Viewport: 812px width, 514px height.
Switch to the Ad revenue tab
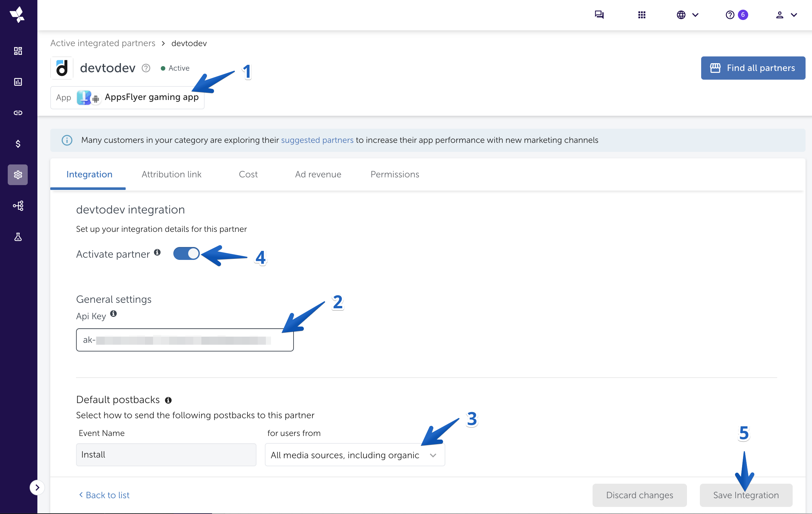[x=318, y=174]
